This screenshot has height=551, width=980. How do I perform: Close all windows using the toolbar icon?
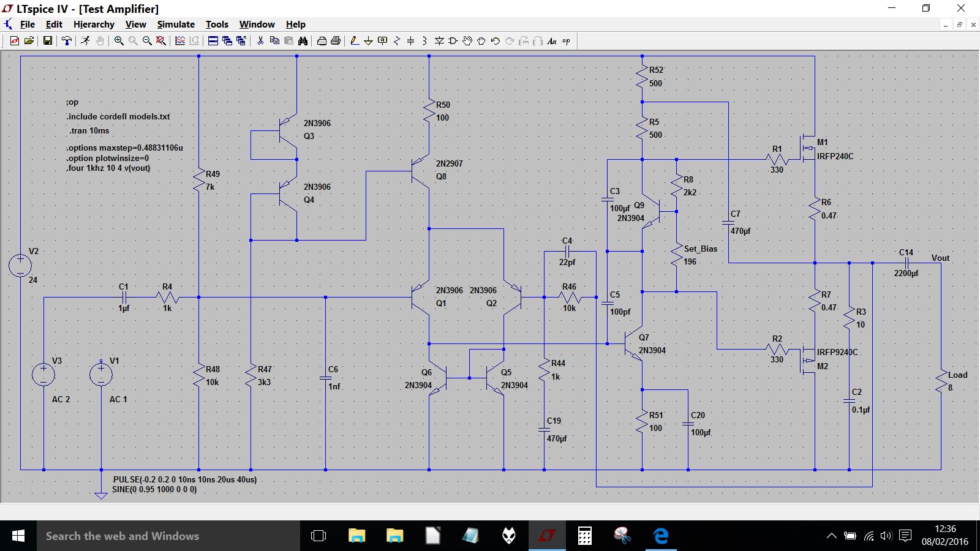click(241, 41)
